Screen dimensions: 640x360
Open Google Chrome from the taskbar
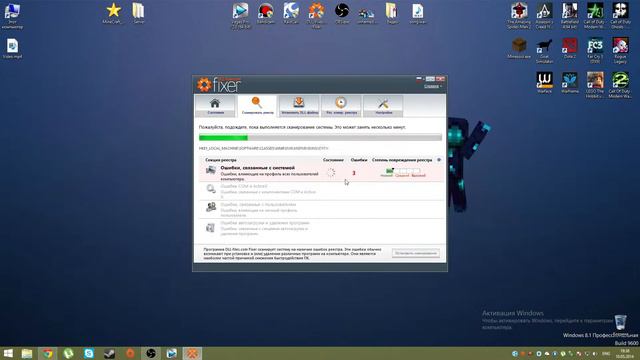pos(48,353)
